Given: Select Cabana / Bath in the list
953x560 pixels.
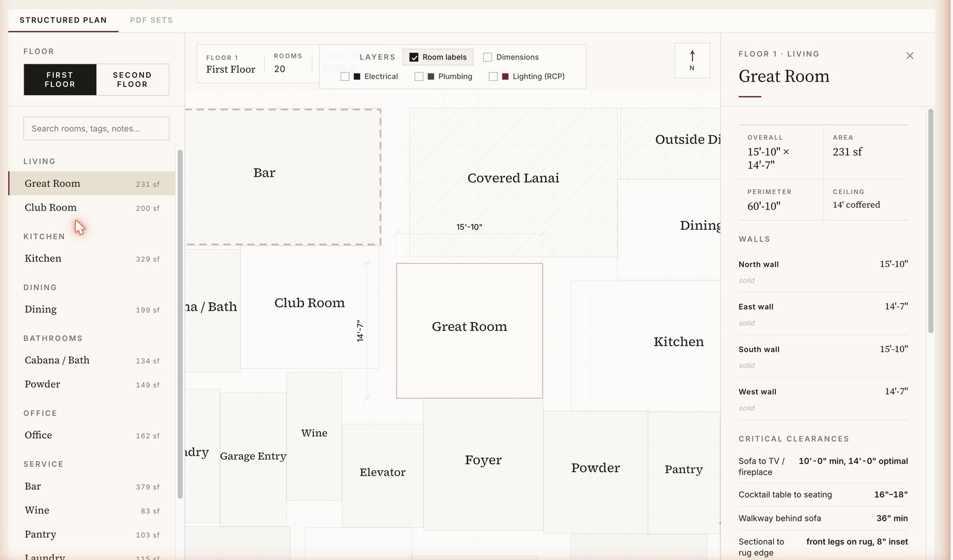Looking at the screenshot, I should point(92,360).
